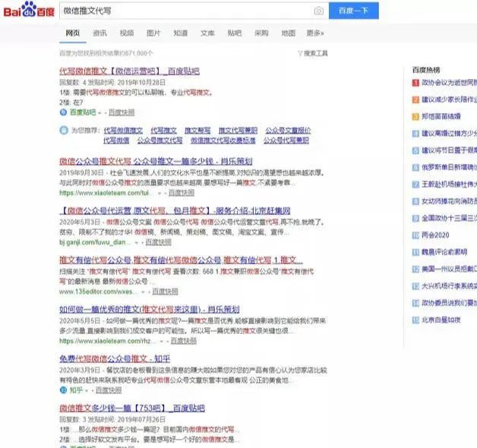Viewport: 477px width, 448px height.
Task: Open hot topic 建议减少家长陪作业
Action: (449, 99)
